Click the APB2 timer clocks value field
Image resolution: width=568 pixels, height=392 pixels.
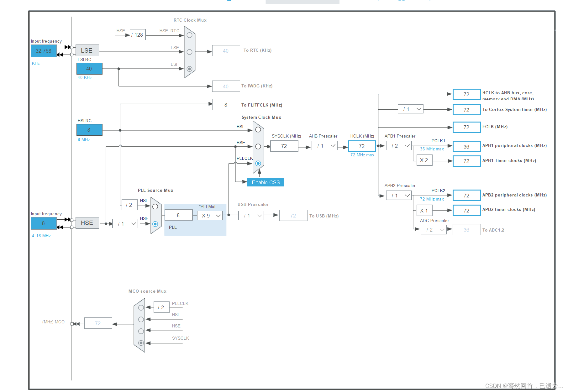click(466, 211)
